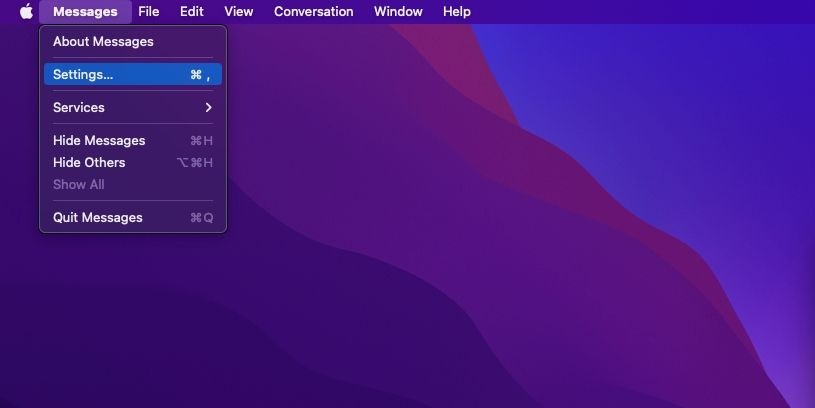815x408 pixels.
Task: Open the Apple menu logo
Action: pos(26,11)
